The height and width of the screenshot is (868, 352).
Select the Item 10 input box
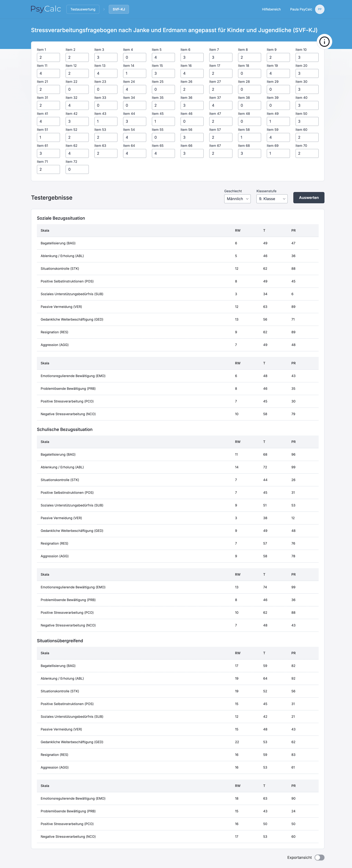[307, 57]
